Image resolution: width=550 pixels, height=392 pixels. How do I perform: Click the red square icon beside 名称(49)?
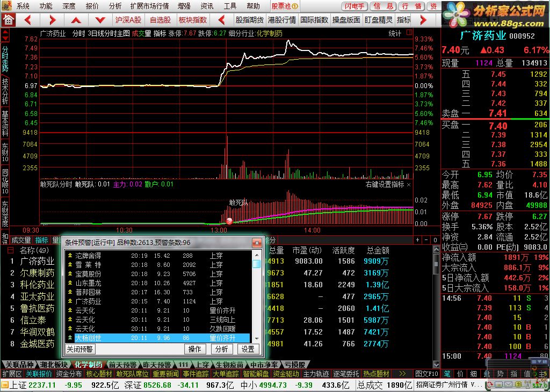tap(11, 250)
